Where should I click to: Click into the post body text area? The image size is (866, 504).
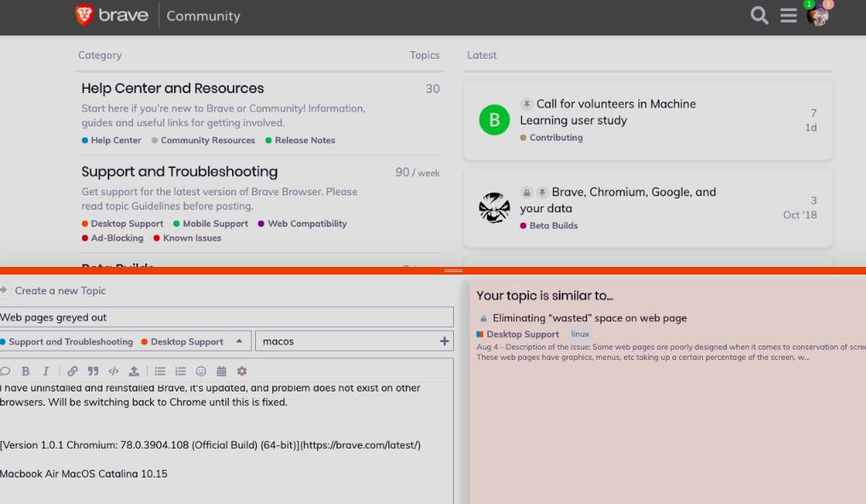(226, 442)
